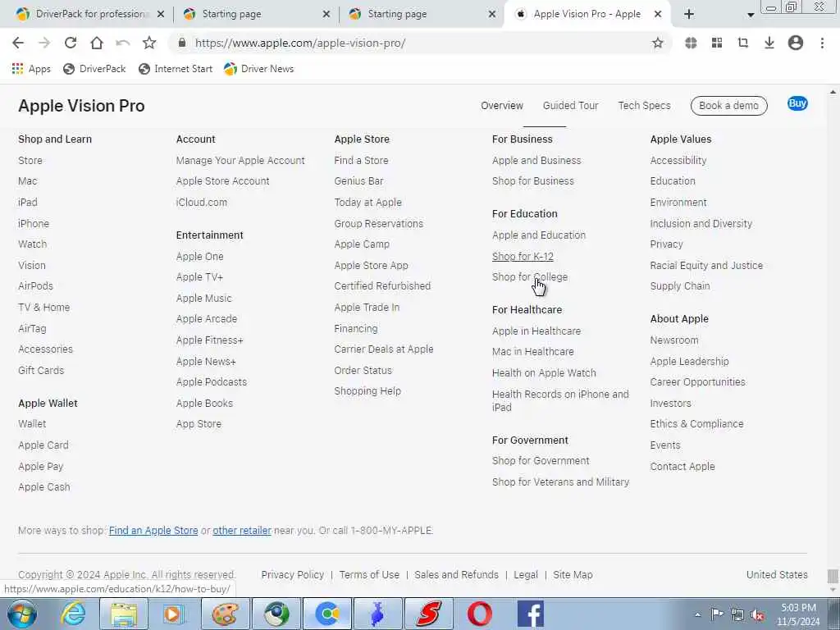Image resolution: width=840 pixels, height=630 pixels.
Task: Click the lock icon in the address bar
Action: coord(181,43)
